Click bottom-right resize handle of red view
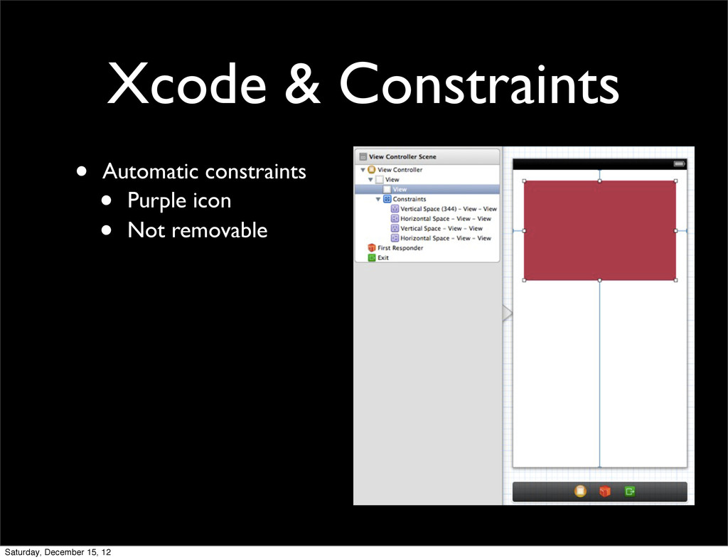 point(675,280)
